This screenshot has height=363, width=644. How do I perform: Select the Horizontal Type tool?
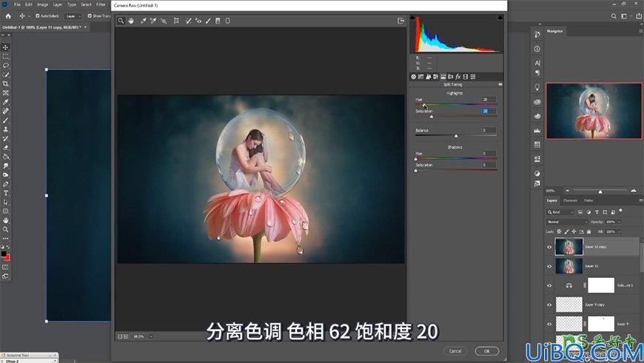coord(6,193)
